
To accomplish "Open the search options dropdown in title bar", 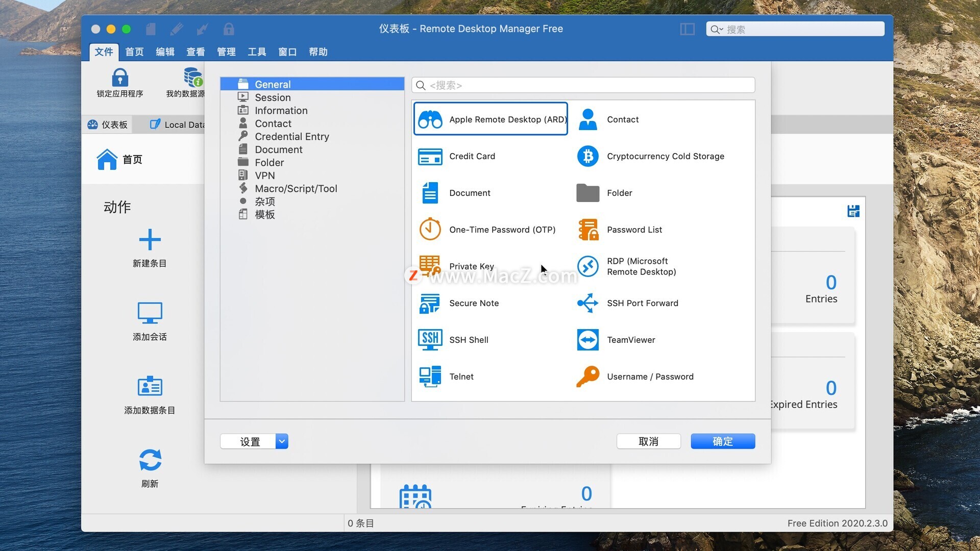I will coord(717,30).
